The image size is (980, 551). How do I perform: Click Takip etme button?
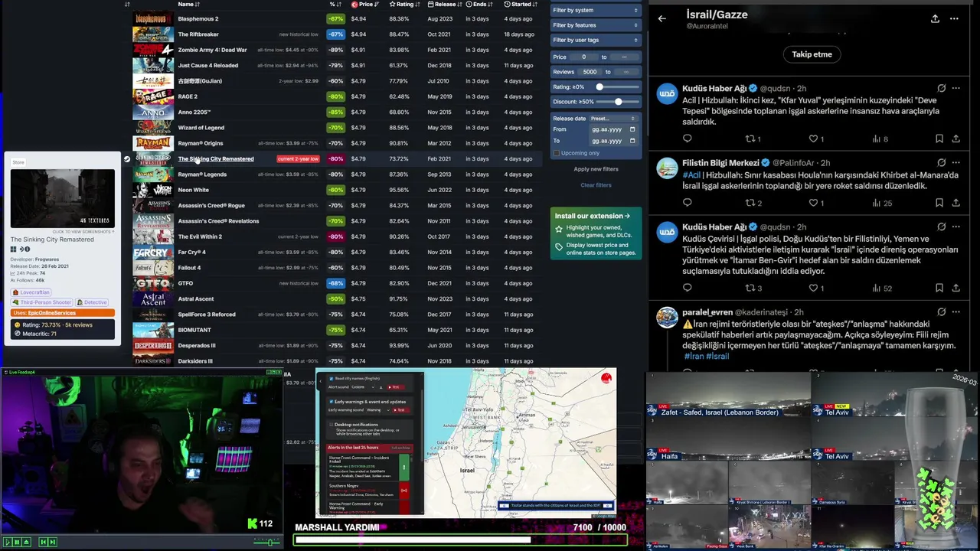pyautogui.click(x=812, y=54)
